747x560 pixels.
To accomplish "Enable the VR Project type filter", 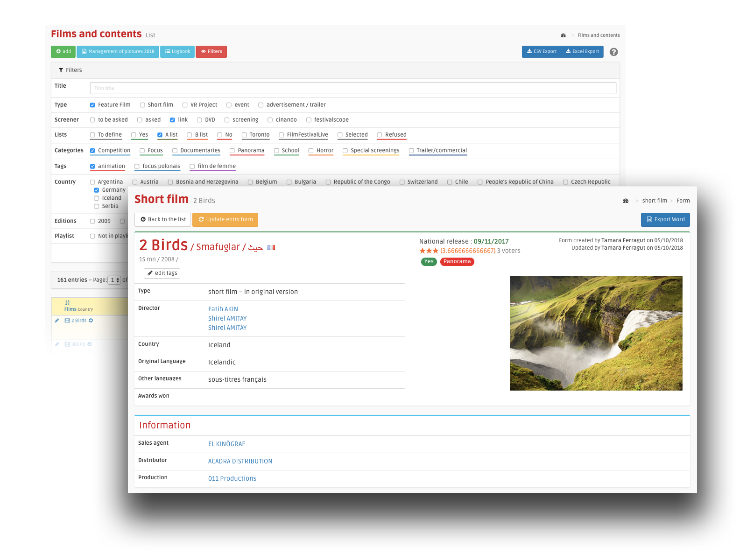I will 185,105.
